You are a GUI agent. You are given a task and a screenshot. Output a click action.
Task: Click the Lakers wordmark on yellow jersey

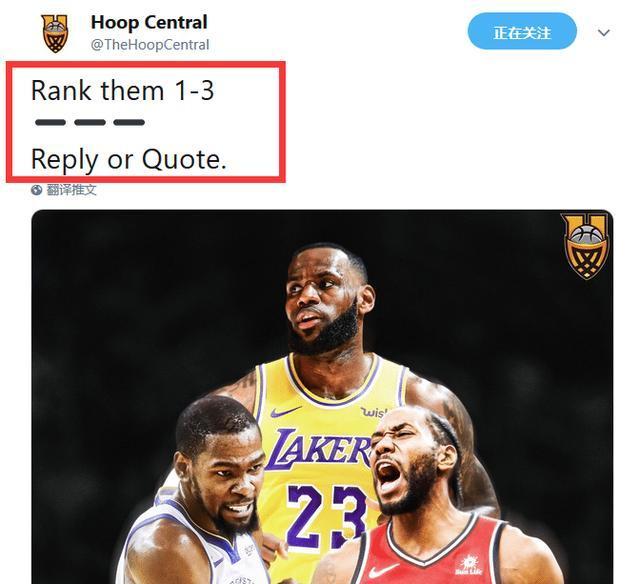(318, 449)
